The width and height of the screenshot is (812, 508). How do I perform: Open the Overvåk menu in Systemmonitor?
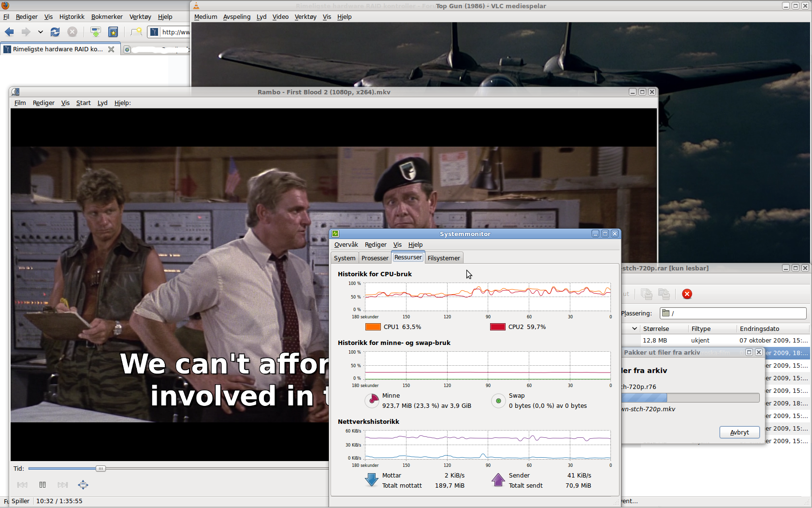346,244
